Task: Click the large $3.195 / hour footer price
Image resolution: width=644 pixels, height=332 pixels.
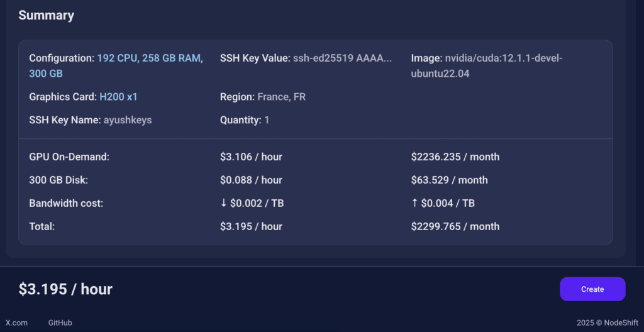Action: click(x=65, y=289)
